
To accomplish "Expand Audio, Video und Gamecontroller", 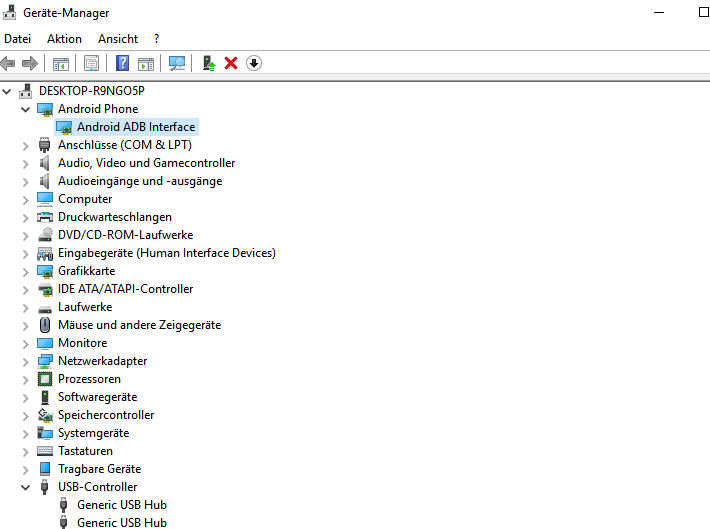I will 25,164.
